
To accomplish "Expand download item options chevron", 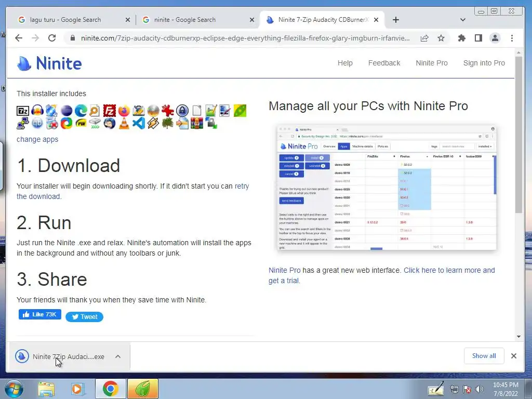I will coord(118,356).
